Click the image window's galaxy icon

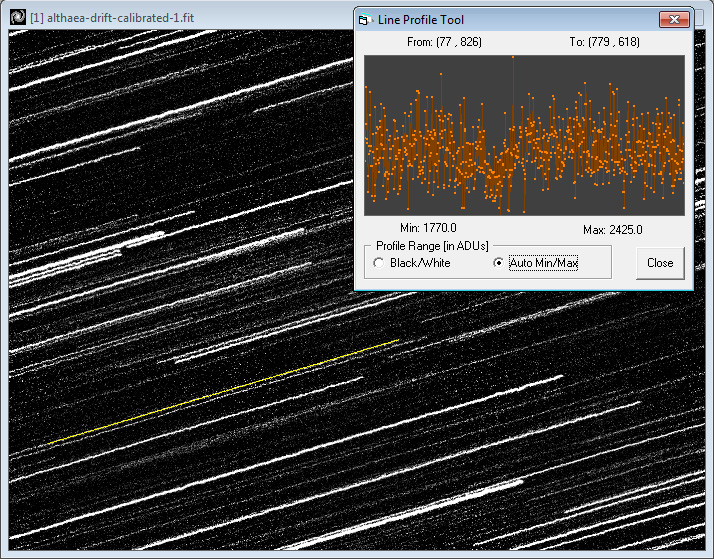(x=18, y=17)
